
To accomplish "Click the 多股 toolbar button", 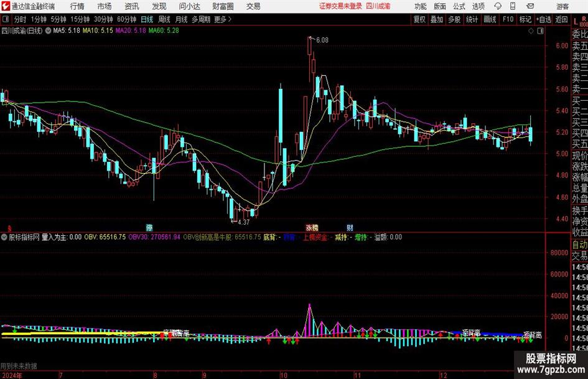I will pyautogui.click(x=454, y=19).
